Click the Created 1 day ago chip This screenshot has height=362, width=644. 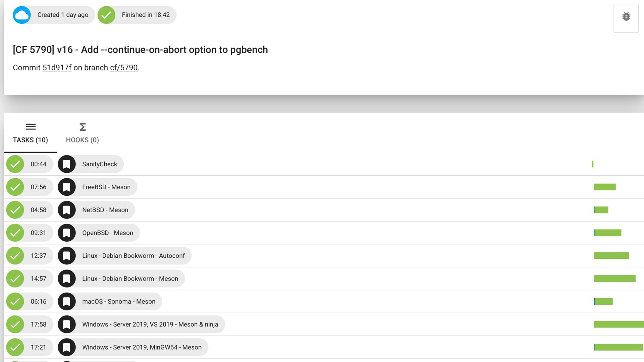[x=63, y=15]
